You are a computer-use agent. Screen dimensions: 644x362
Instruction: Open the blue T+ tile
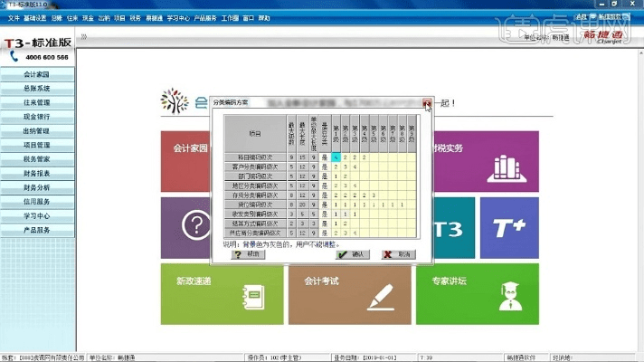point(509,228)
